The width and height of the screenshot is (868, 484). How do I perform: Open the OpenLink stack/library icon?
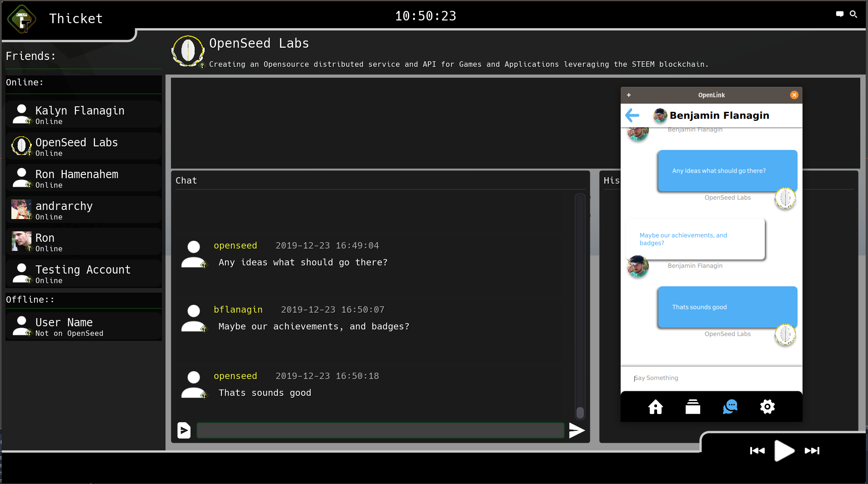[692, 407]
